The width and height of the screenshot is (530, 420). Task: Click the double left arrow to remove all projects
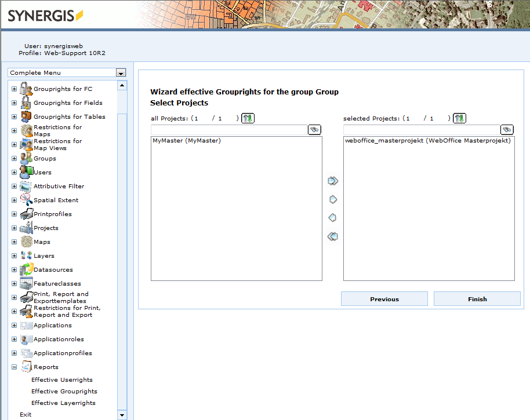333,236
